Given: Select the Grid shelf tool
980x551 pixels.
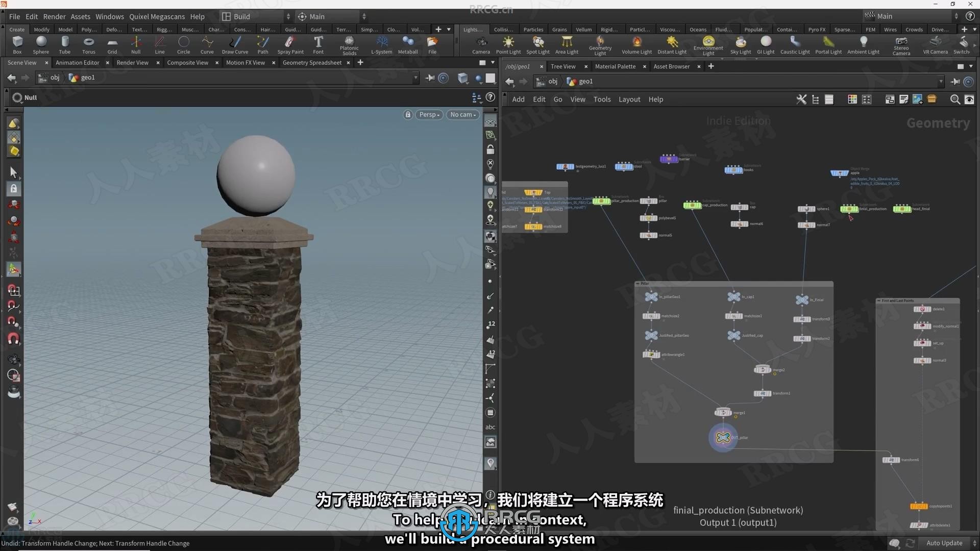Looking at the screenshot, I should tap(112, 44).
